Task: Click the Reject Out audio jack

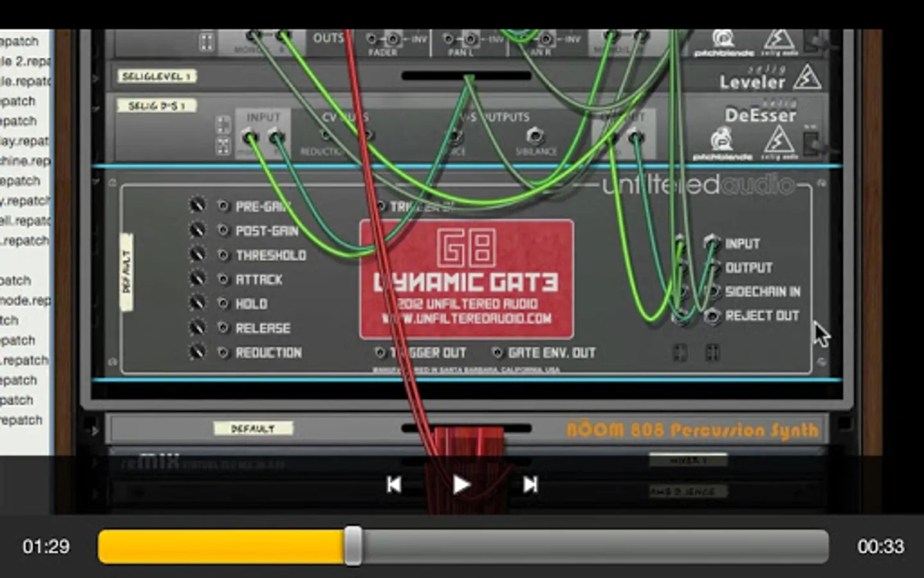Action: (711, 316)
